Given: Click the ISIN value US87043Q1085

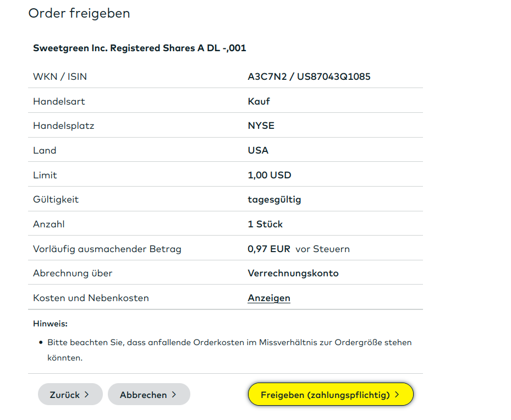Looking at the screenshot, I should [x=334, y=77].
